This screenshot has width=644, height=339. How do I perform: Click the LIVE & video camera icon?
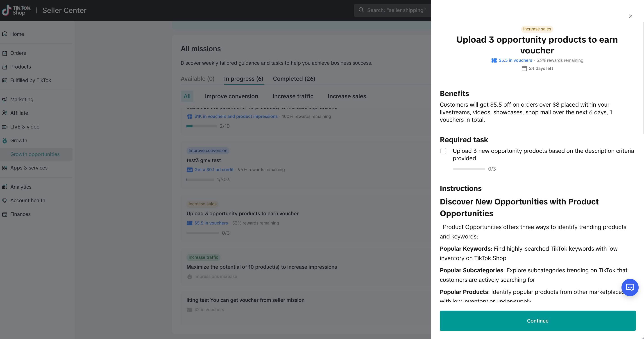5,127
